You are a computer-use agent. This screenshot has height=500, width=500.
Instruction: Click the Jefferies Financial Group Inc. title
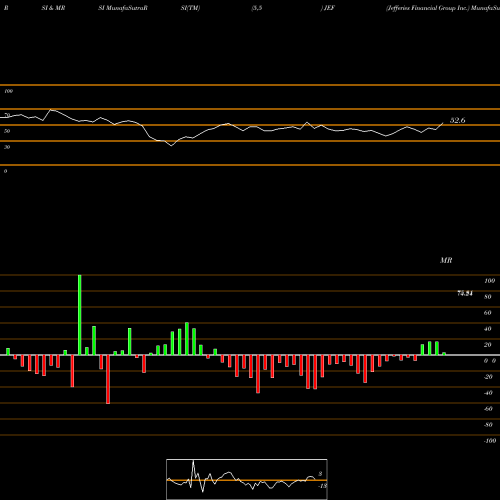coord(428,8)
